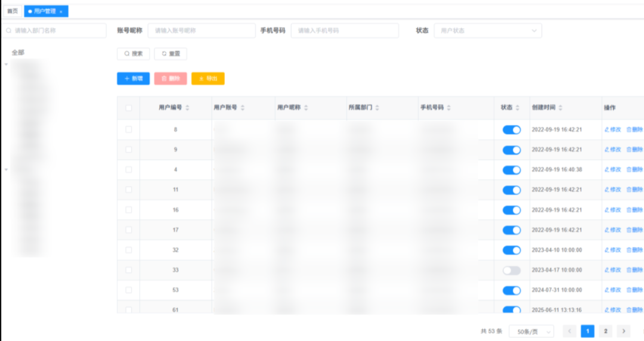644x341 pixels.
Task: Focus the 账号昵称 input field
Action: (x=202, y=30)
